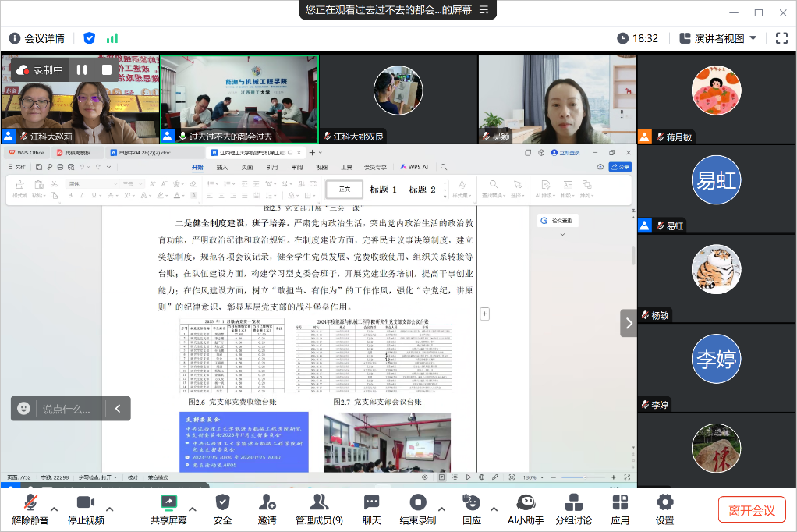The image size is (797, 532).
Task: Open Manage Members (管理成员) panel
Action: pyautogui.click(x=318, y=509)
